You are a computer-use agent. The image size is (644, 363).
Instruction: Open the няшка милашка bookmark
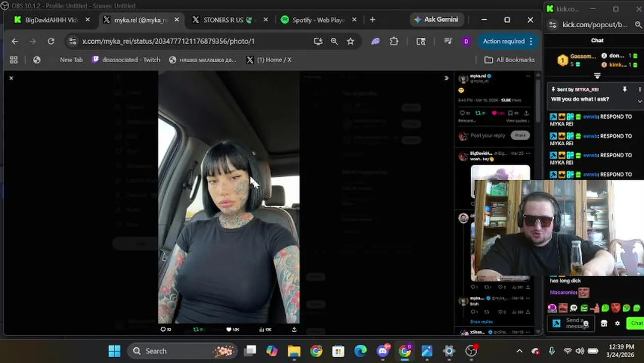pos(203,59)
